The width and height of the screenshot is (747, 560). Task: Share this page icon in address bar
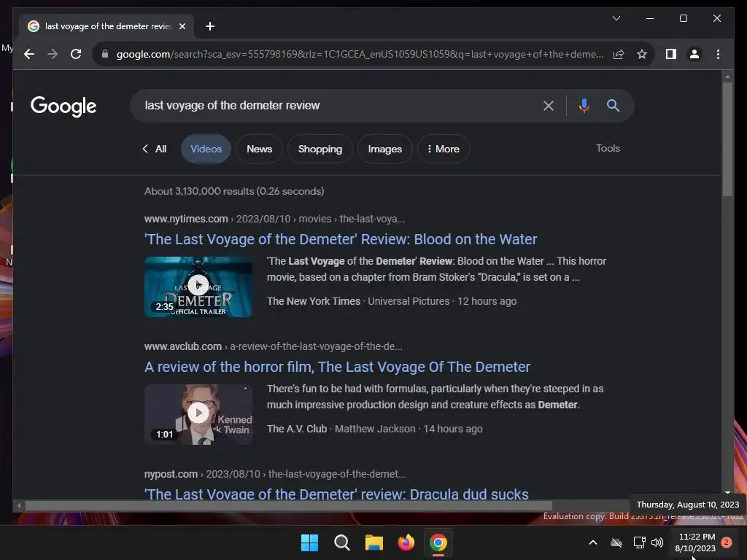pyautogui.click(x=619, y=54)
